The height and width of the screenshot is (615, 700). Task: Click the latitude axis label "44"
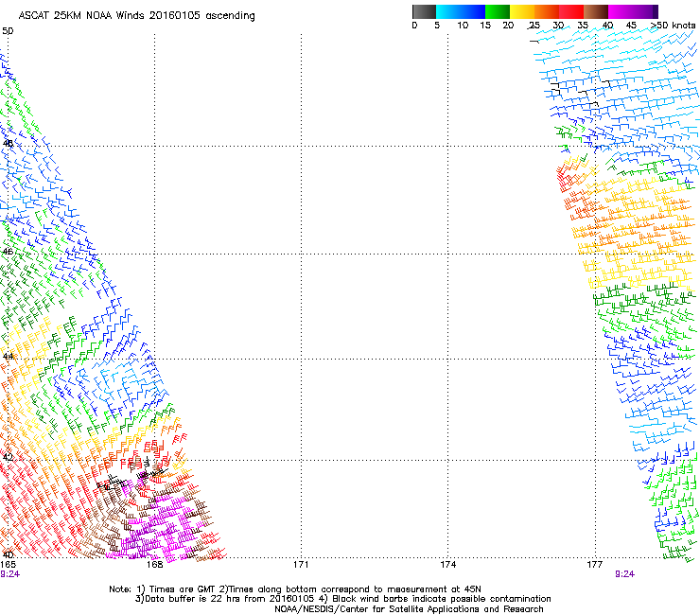click(x=8, y=357)
